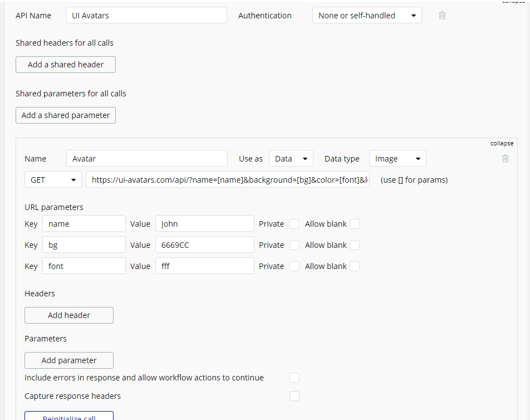Image resolution: width=530 pixels, height=420 pixels.
Task: Click Add a shared header button
Action: [66, 65]
